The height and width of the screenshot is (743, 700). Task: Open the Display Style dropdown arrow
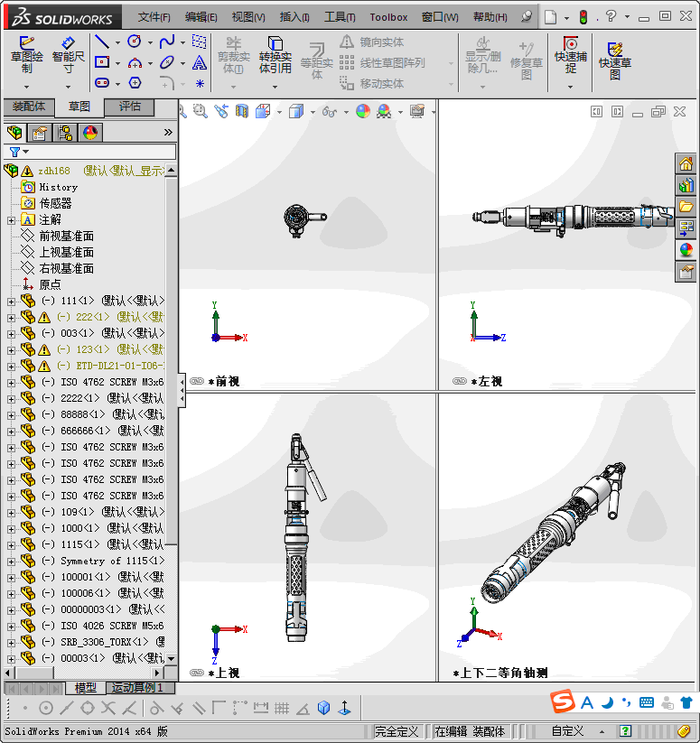(x=313, y=112)
